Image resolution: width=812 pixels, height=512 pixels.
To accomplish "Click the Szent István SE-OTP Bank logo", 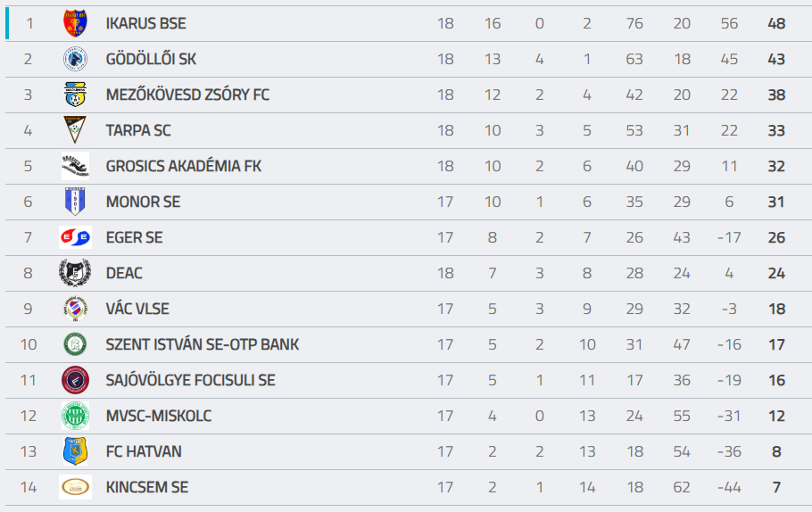I will point(75,344).
